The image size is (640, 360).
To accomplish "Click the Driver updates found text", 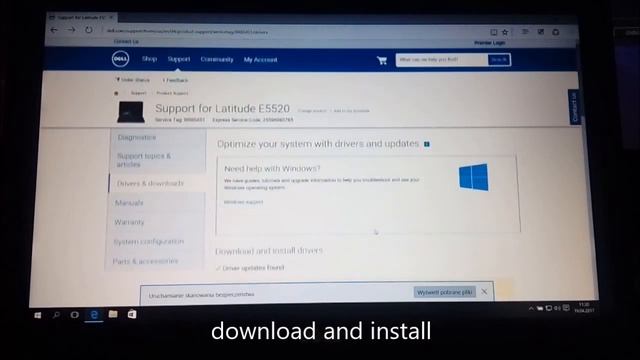I will [x=253, y=268].
